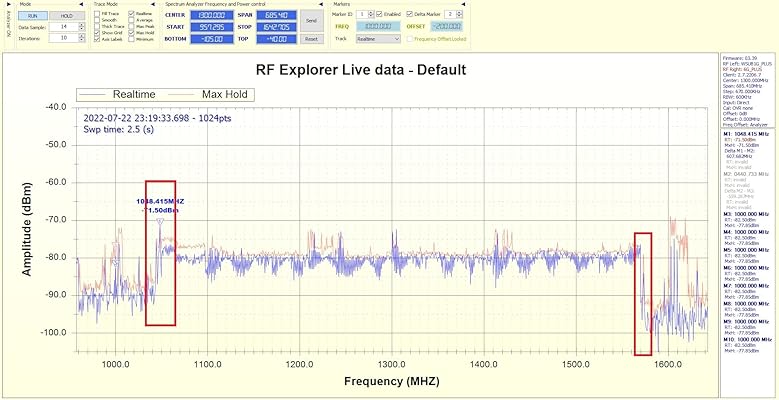Enable the Minimum trace checkbox
The height and width of the screenshot is (400, 779).
pos(131,39)
